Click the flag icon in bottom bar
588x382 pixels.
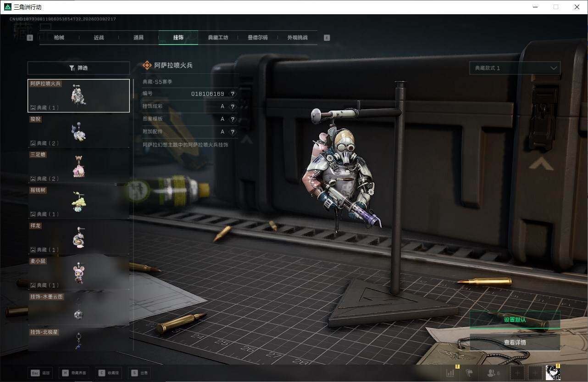469,373
